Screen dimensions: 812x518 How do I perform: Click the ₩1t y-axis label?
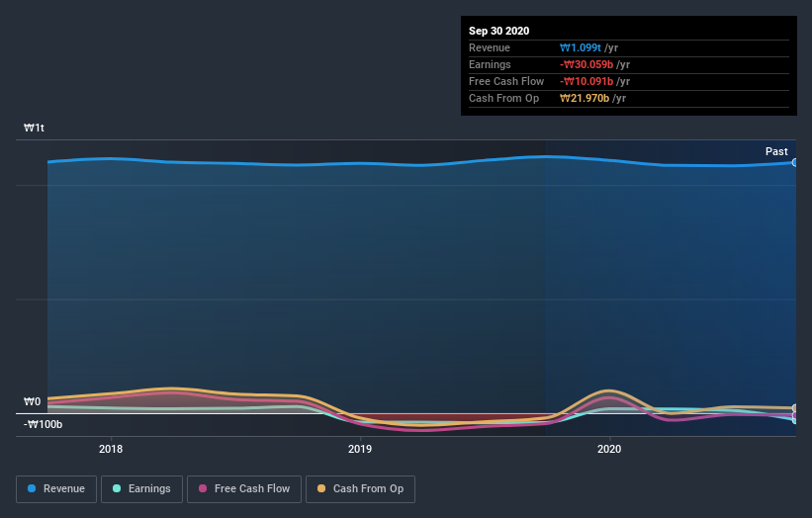point(34,128)
